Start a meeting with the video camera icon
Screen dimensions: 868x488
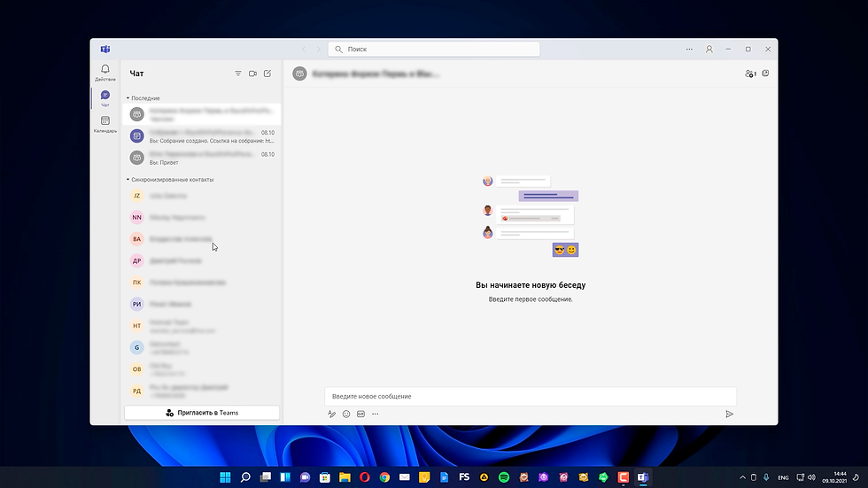[x=253, y=74]
